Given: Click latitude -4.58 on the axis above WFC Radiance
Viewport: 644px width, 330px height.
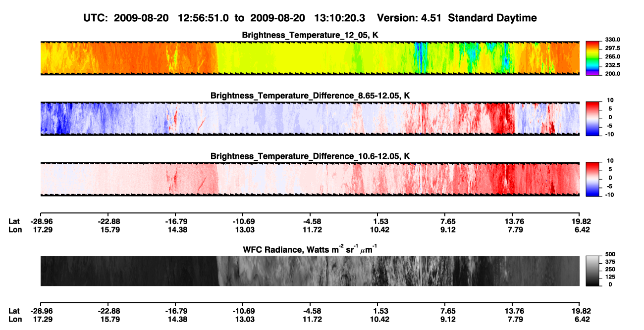Looking at the screenshot, I should point(311,222).
